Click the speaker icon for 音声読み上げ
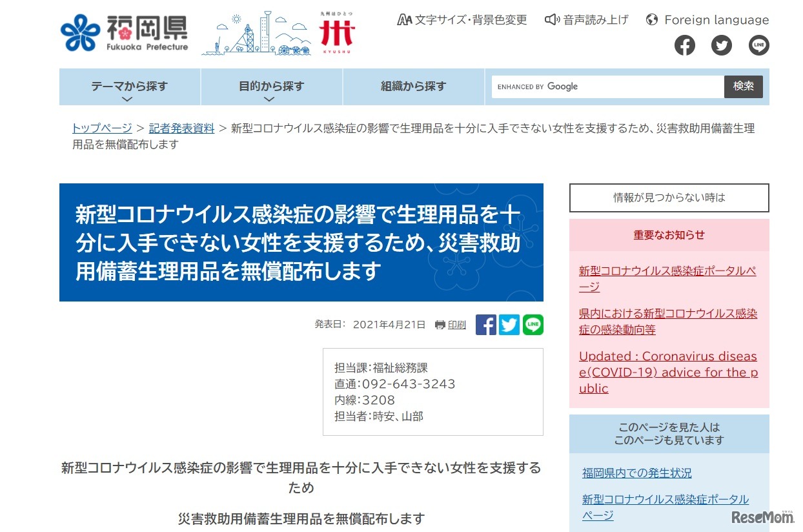Viewport: 803px width, 532px height. tap(551, 20)
